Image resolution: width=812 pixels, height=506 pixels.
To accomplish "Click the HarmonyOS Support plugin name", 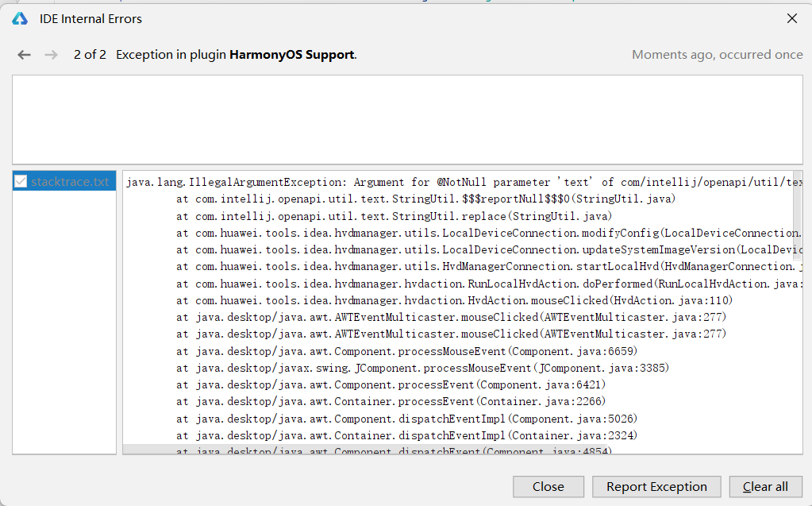I will (x=292, y=55).
